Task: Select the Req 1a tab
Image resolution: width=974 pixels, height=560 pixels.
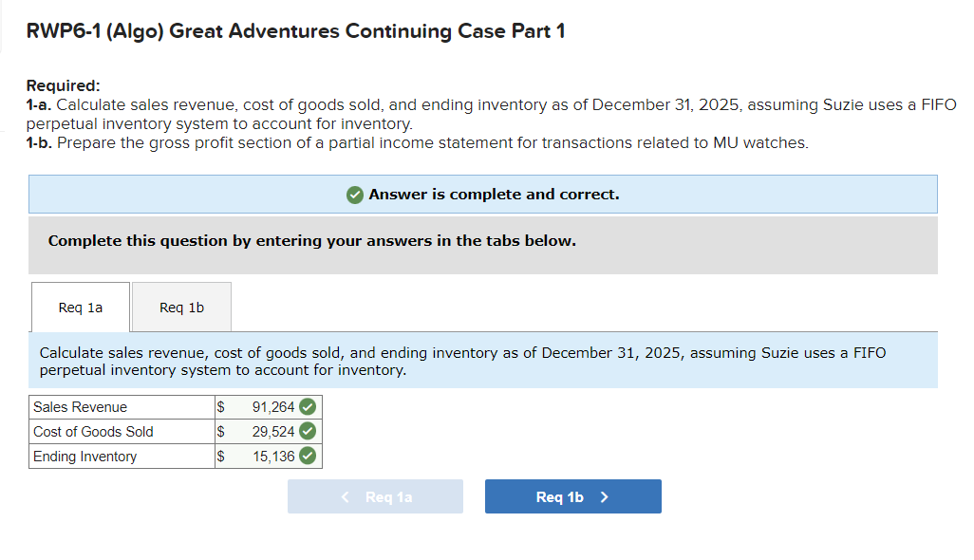Action: coord(80,306)
